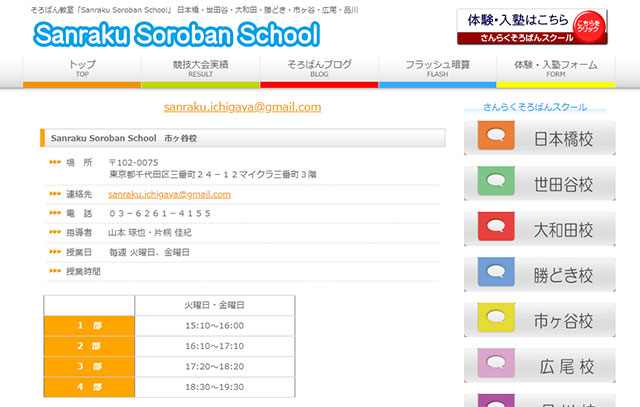Click the 16:10～17:10 time cell
Image resolution: width=640 pixels, height=407 pixels.
pos(215,346)
